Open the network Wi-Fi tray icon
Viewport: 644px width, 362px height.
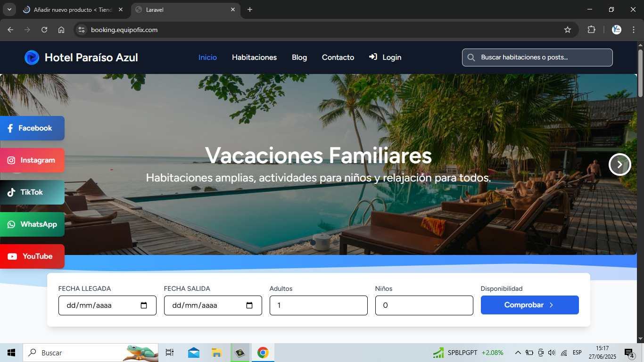point(564,353)
